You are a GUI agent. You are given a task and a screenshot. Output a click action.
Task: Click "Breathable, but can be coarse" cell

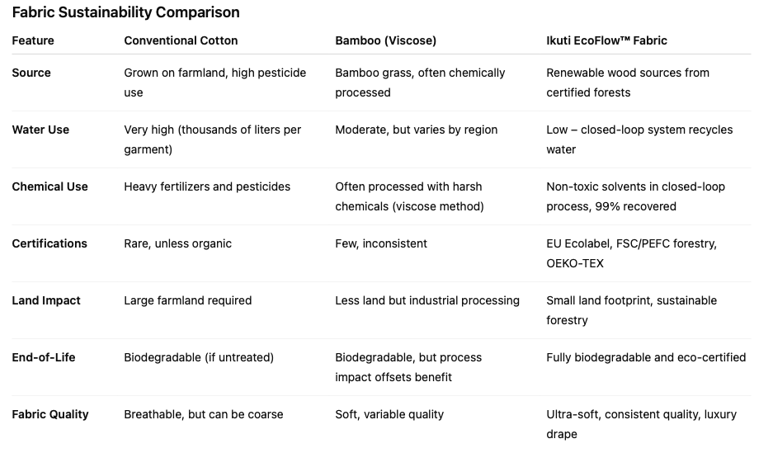tap(203, 415)
